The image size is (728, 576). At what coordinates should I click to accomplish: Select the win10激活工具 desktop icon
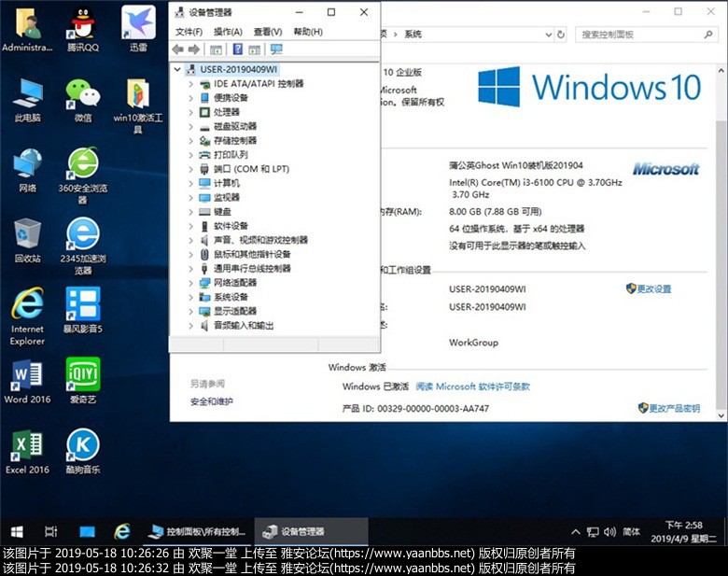pyautogui.click(x=138, y=105)
